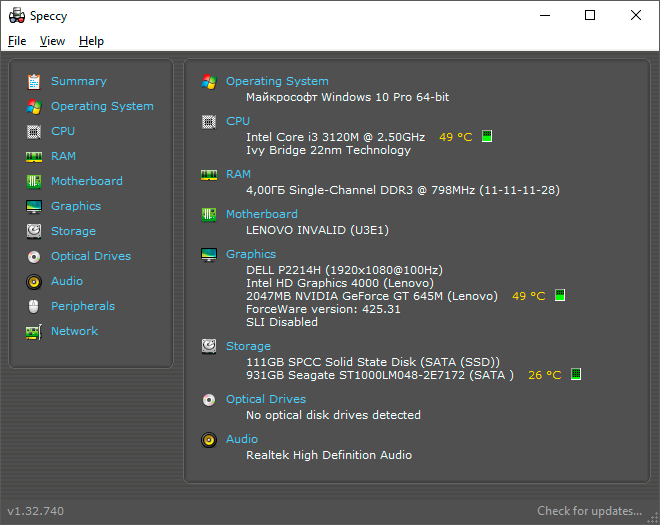View Peripherals section from sidebar
Screen dimensions: 660x525
(83, 306)
